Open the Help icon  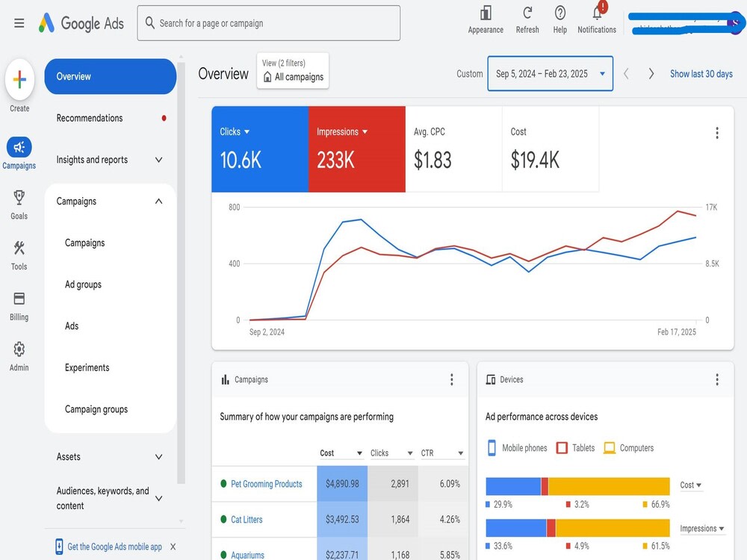click(x=560, y=13)
